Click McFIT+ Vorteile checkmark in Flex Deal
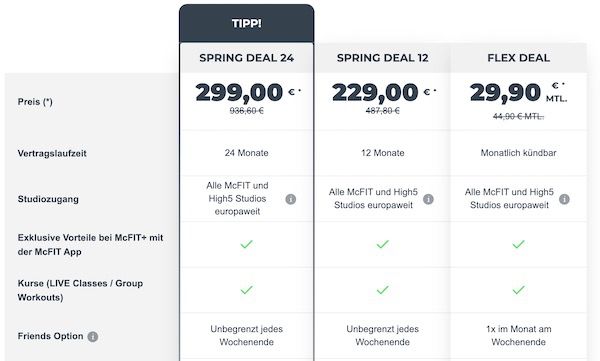Viewport: 600px width, 361px height. point(518,244)
